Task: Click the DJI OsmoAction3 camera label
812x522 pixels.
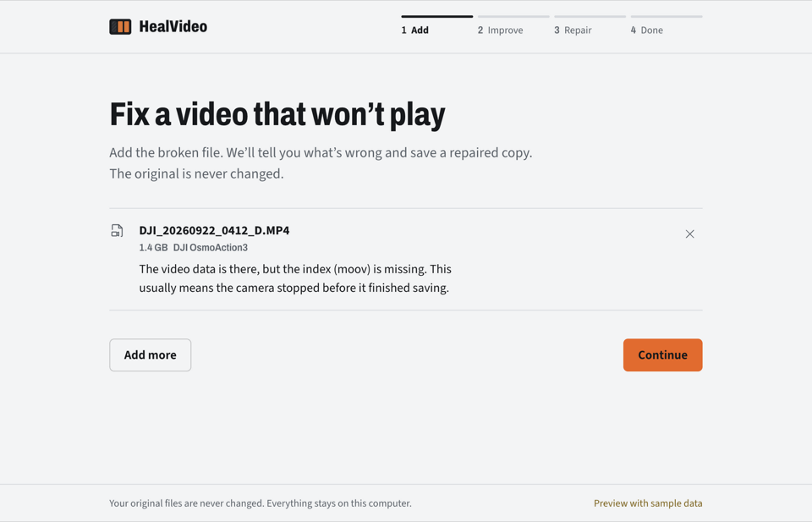Action: tap(211, 248)
